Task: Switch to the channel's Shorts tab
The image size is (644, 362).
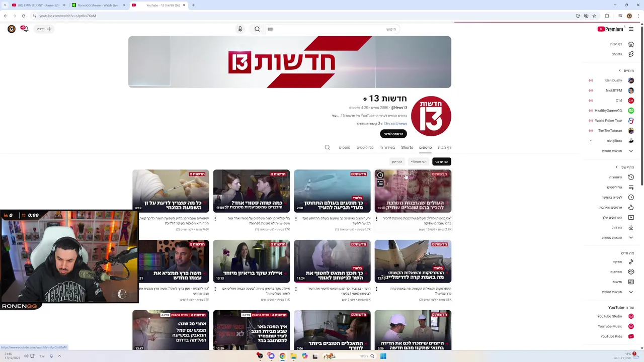Action: 407,147
